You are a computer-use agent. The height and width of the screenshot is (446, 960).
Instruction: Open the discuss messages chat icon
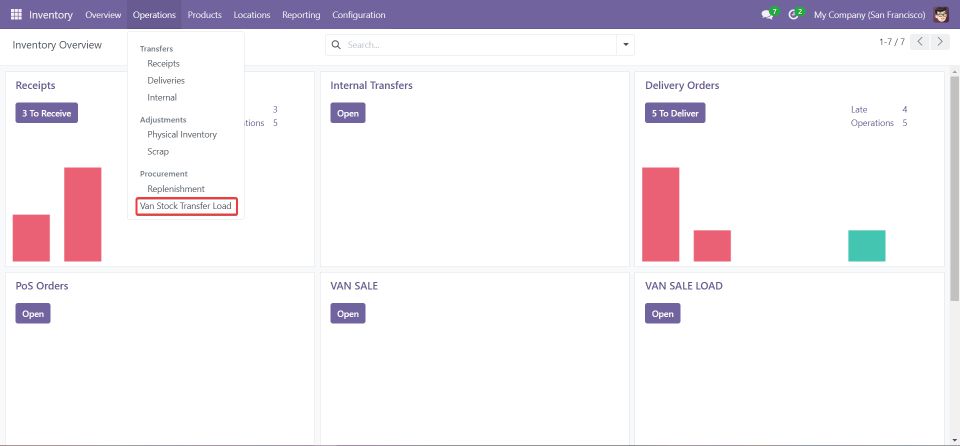pyautogui.click(x=767, y=15)
